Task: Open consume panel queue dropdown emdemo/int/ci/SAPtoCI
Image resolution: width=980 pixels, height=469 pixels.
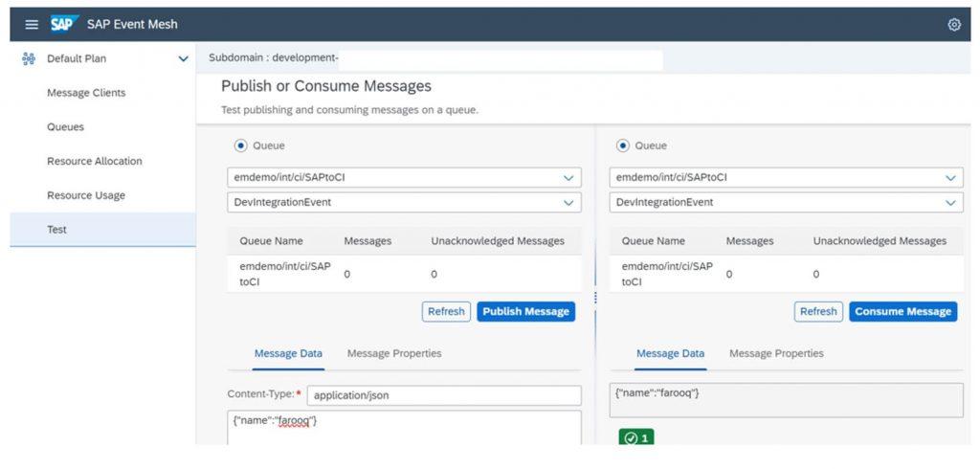Action: [x=787, y=178]
